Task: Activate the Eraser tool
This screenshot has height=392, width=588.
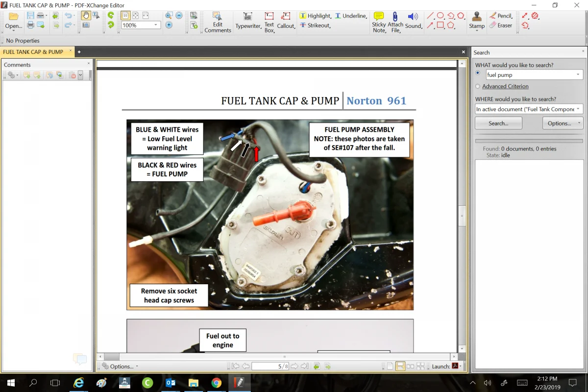Action: (501, 25)
